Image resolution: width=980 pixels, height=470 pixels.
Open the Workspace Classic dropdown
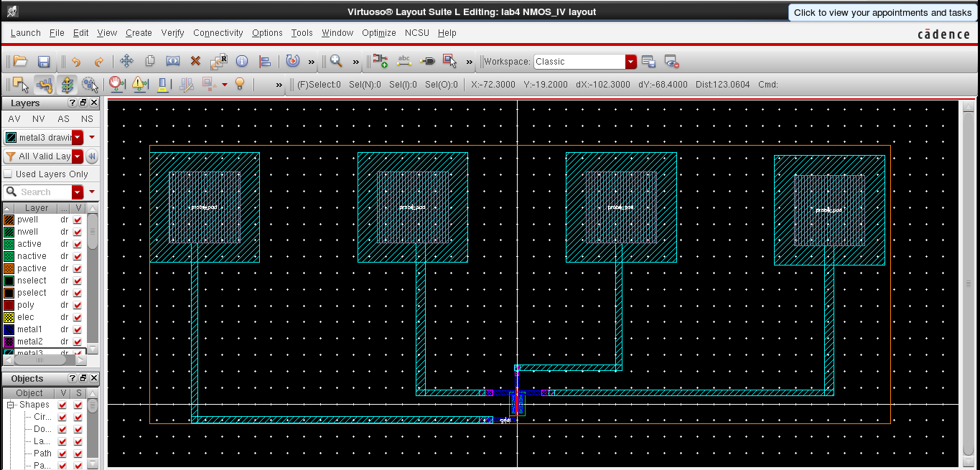pyautogui.click(x=630, y=62)
